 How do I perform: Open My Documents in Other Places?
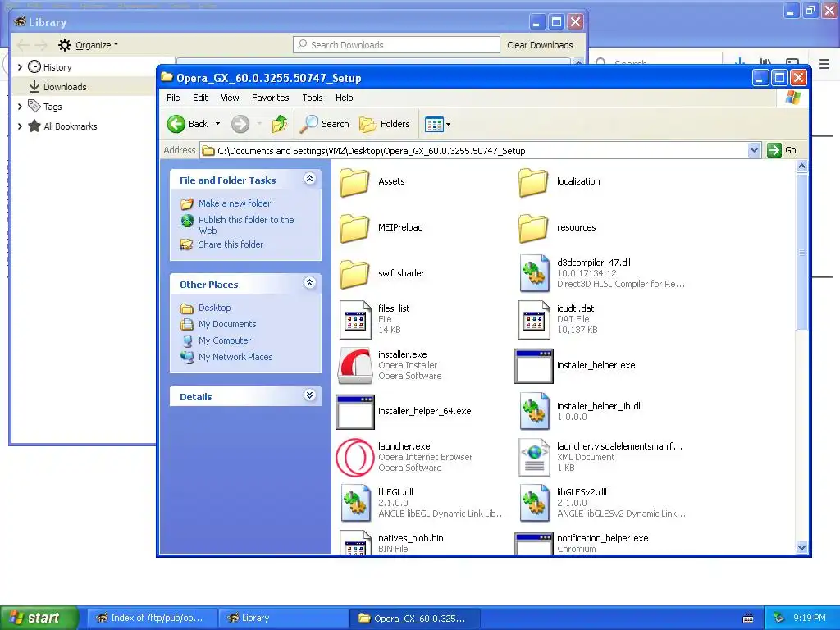tap(227, 324)
